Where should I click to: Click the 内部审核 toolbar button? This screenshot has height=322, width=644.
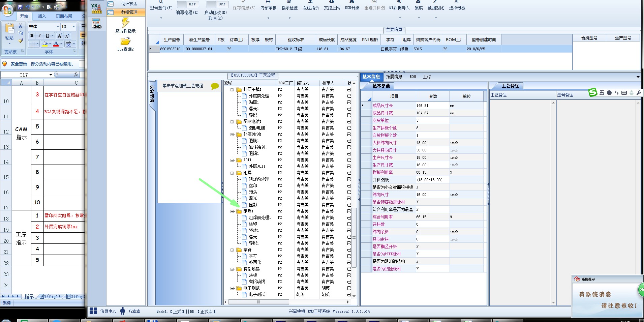[x=268, y=8]
